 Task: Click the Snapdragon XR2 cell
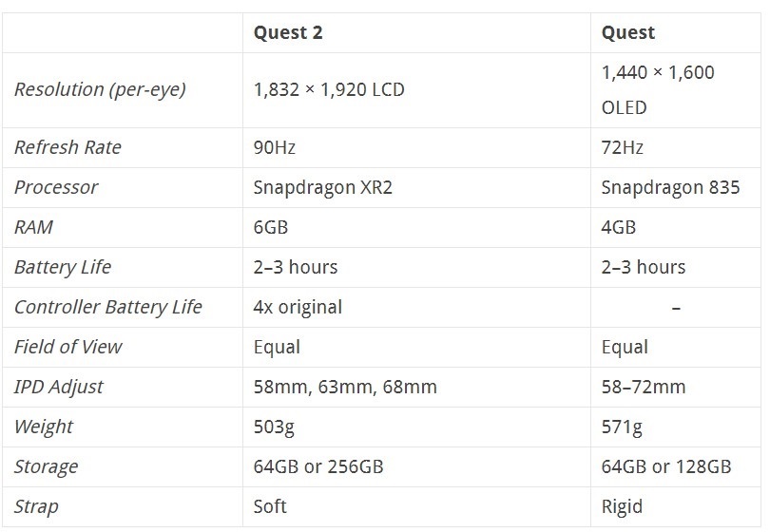(323, 187)
